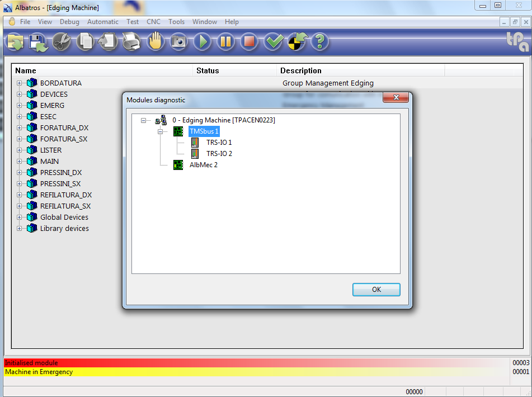Viewport: 532px width, 397px height.
Task: Expand the ESEC group node
Action: [20, 117]
